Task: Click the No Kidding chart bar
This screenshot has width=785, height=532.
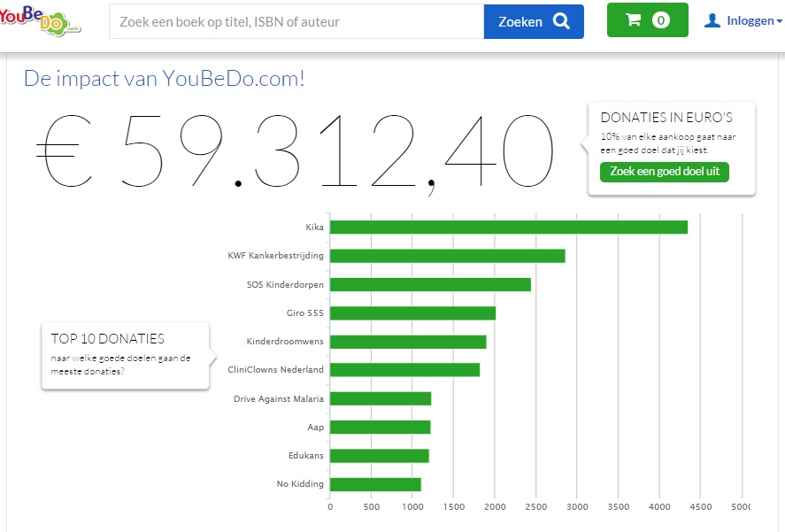Action: point(375,484)
